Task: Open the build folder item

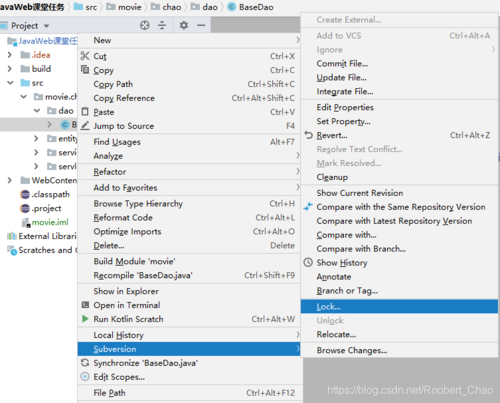Action: 41,69
